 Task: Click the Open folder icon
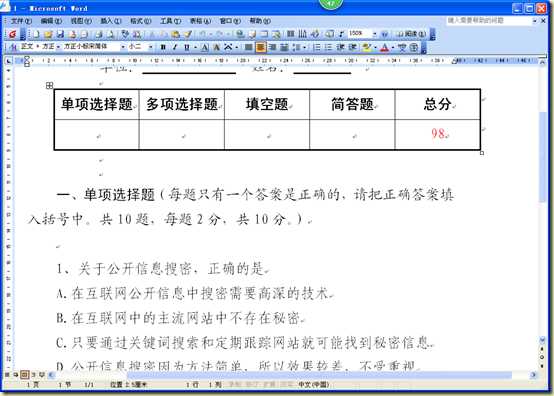(49, 34)
